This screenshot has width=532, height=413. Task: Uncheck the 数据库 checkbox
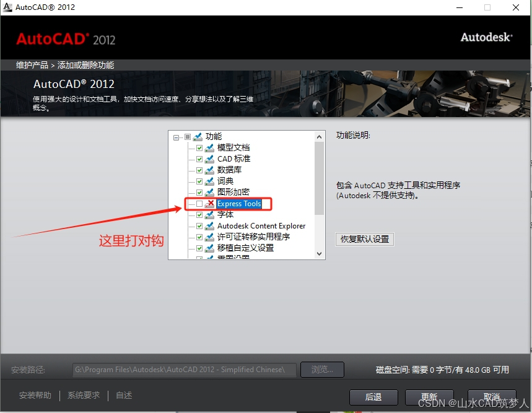coord(199,170)
